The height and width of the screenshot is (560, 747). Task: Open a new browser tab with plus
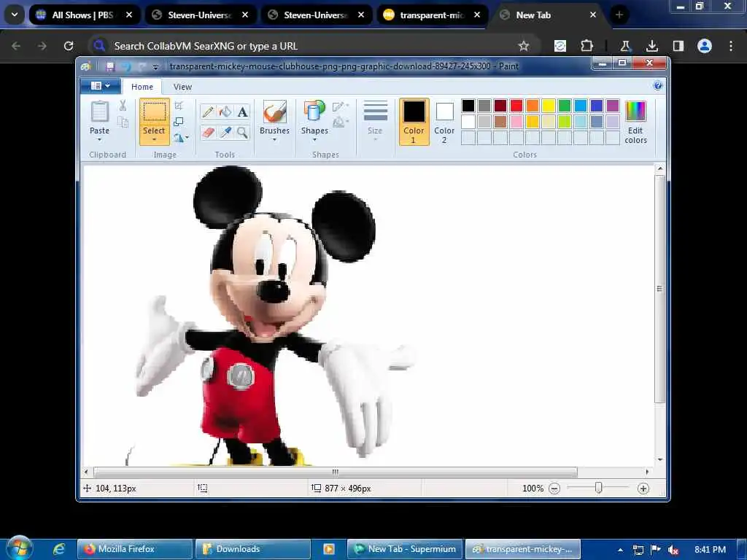[x=619, y=15]
